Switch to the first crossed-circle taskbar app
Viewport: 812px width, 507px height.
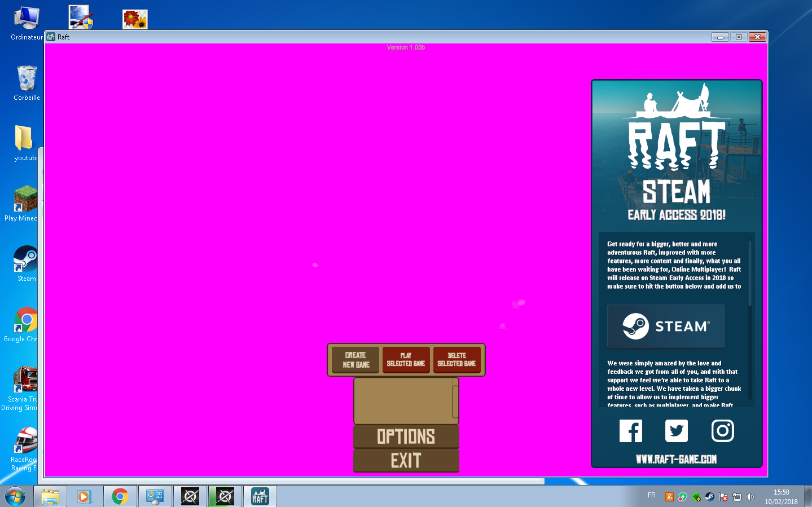(190, 496)
